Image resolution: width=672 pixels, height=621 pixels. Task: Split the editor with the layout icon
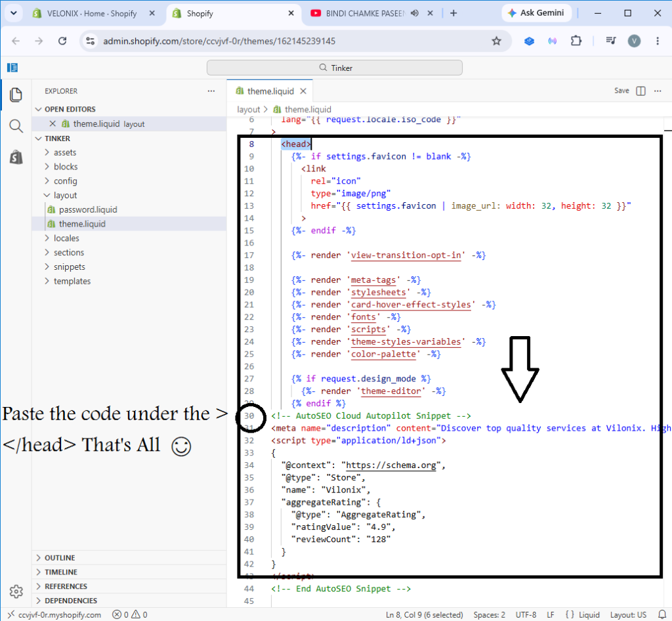coord(640,91)
